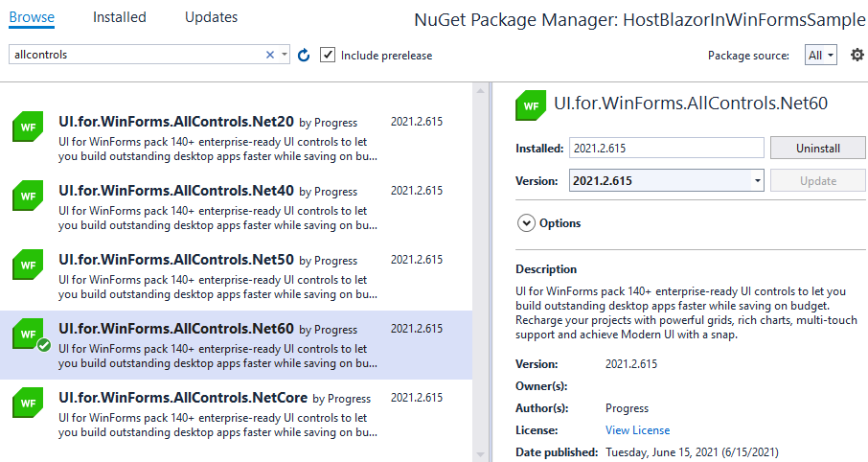Click the Description heading
868x462 pixels.
click(546, 269)
